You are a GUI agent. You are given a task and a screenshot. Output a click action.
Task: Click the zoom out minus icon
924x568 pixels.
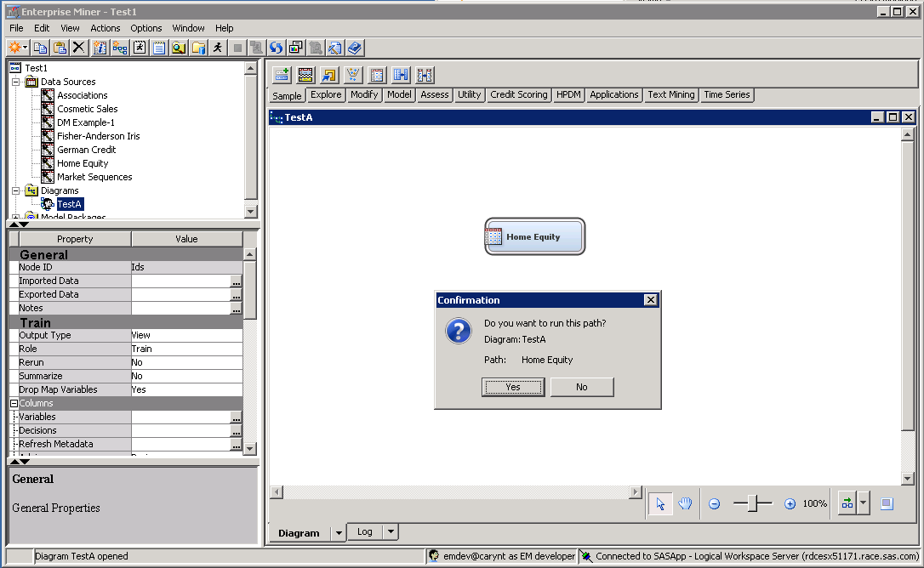point(715,503)
